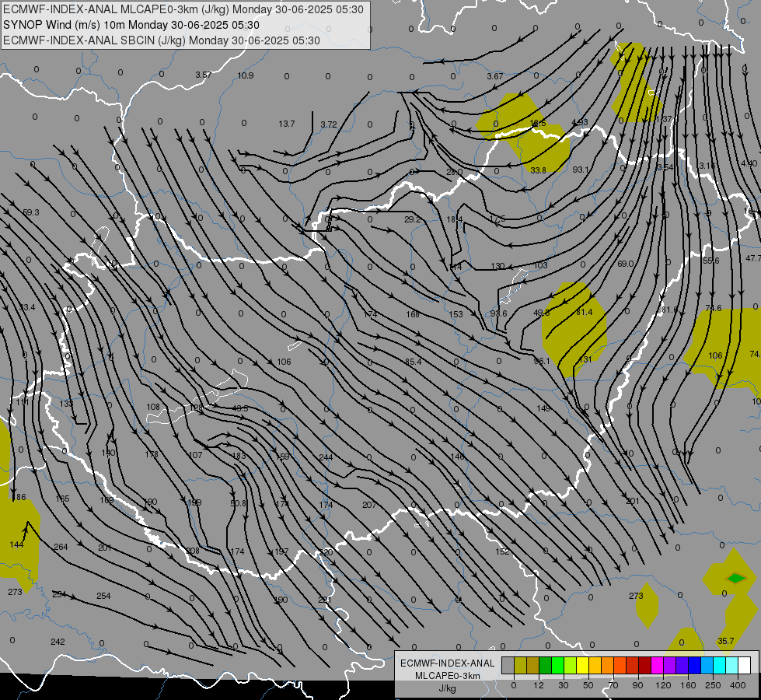Click the map value '59.3'

point(31,213)
